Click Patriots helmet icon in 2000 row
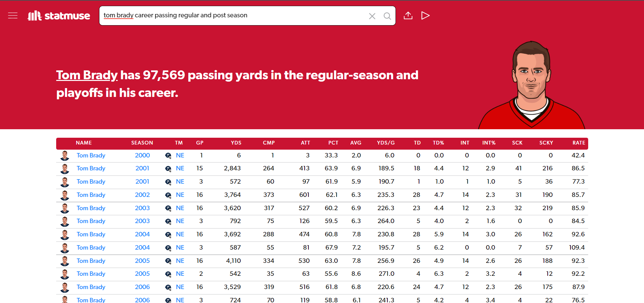 168,156
